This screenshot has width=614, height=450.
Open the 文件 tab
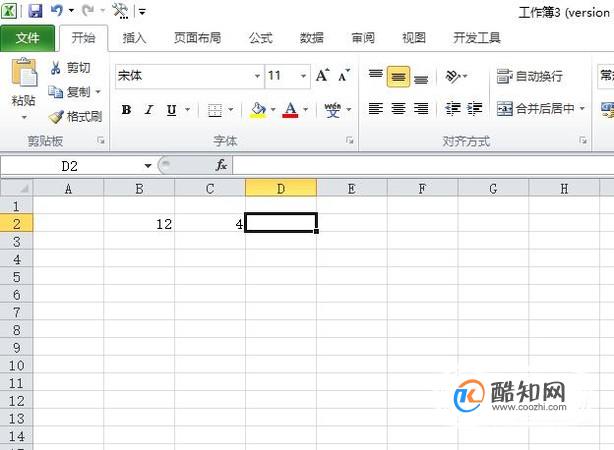tap(27, 38)
